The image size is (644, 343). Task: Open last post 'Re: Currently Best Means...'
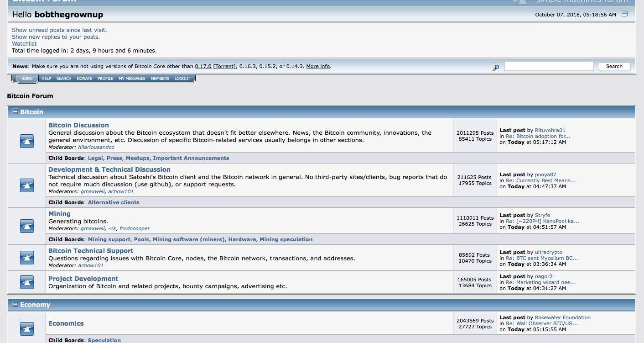pyautogui.click(x=540, y=180)
